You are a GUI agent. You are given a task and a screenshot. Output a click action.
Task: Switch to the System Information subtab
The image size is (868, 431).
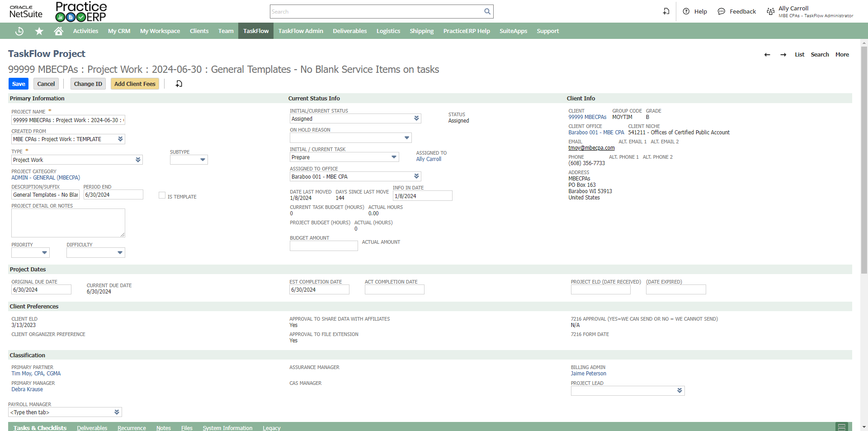(x=227, y=428)
